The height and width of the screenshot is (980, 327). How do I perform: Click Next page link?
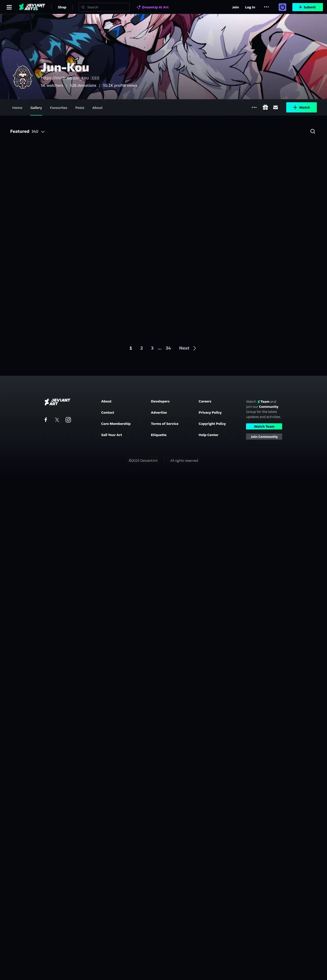(x=188, y=348)
